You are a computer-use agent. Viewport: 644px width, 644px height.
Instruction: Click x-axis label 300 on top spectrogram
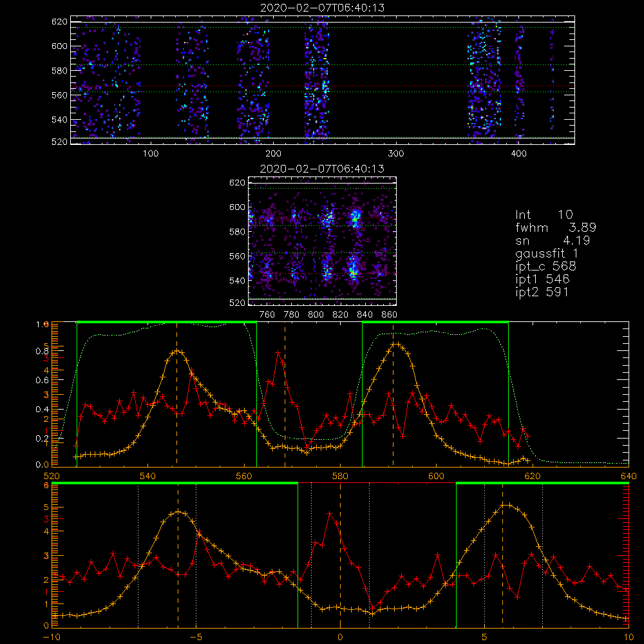(396, 154)
